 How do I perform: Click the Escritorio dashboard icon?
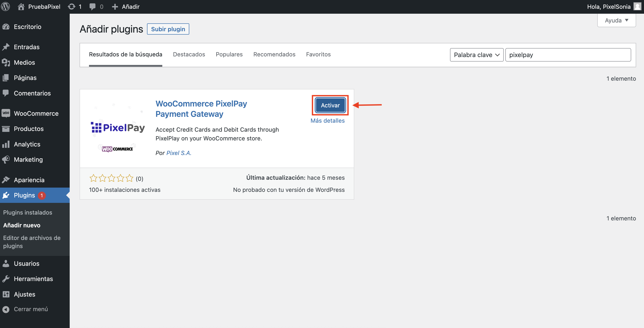(x=6, y=27)
